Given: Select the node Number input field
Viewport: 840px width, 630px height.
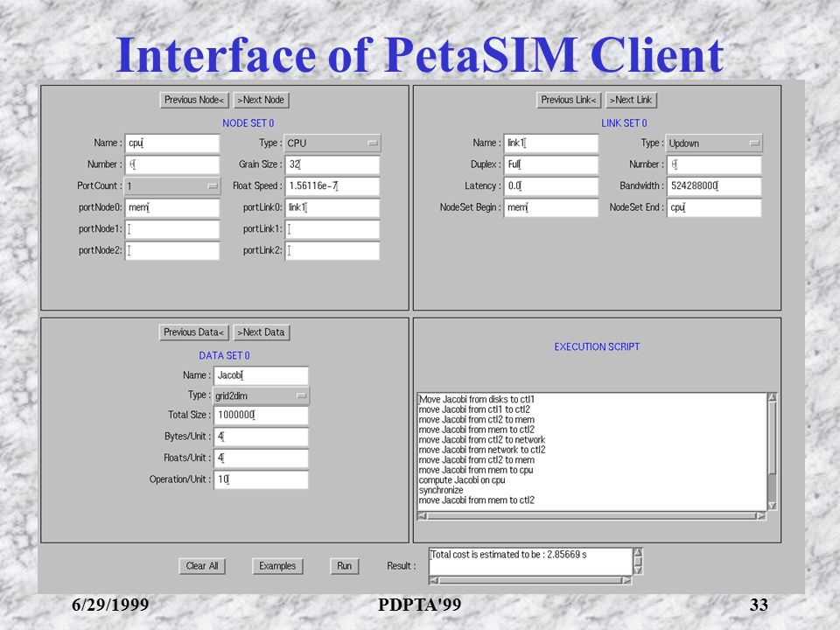Looking at the screenshot, I should click(172, 164).
